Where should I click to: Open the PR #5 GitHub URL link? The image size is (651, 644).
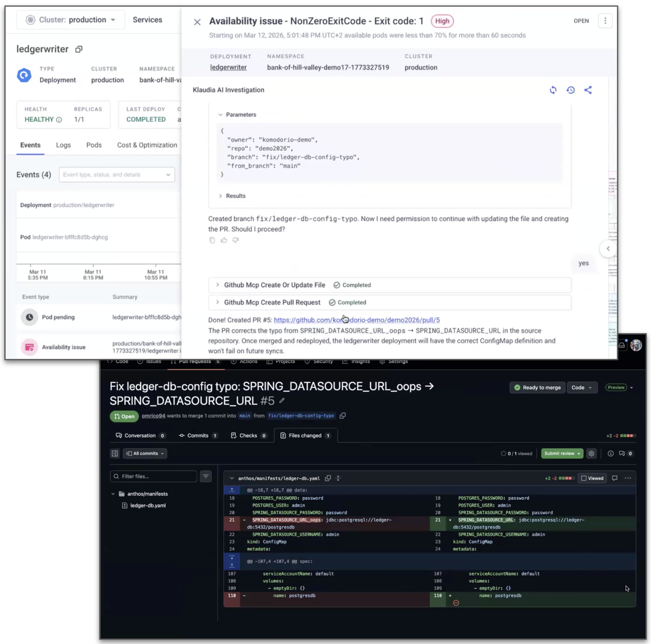click(x=357, y=320)
